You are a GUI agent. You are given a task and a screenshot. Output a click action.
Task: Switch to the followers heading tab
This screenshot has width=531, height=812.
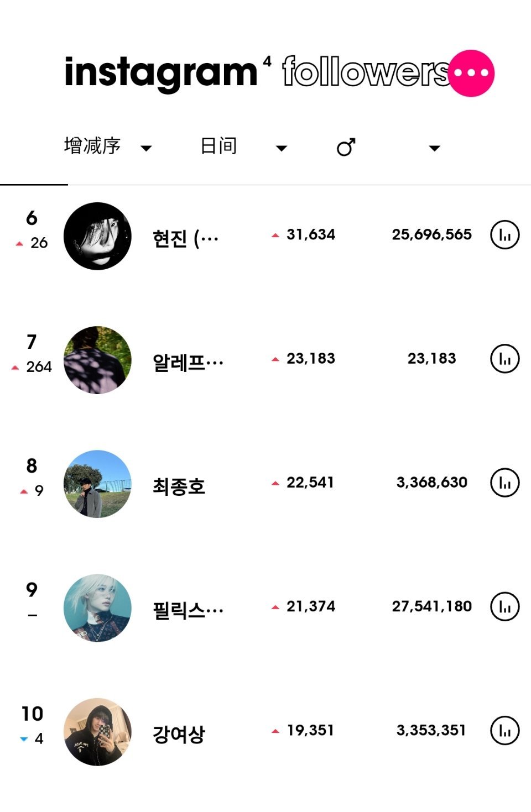point(365,72)
